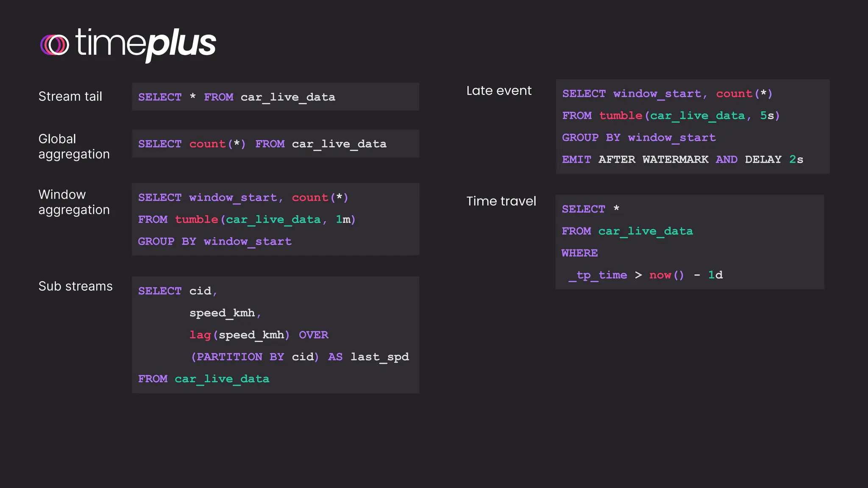The image size is (868, 488).
Task: Click the Stream tail label
Action: click(70, 97)
